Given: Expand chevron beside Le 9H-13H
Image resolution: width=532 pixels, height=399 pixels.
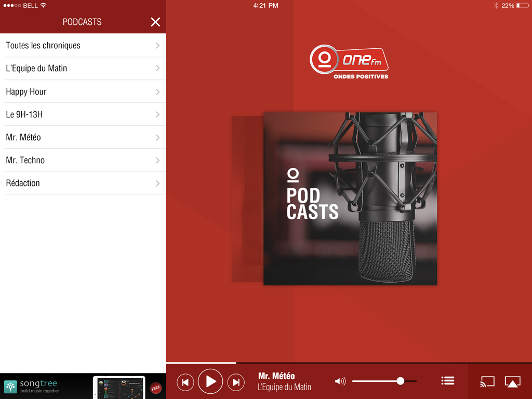Looking at the screenshot, I should 158,115.
